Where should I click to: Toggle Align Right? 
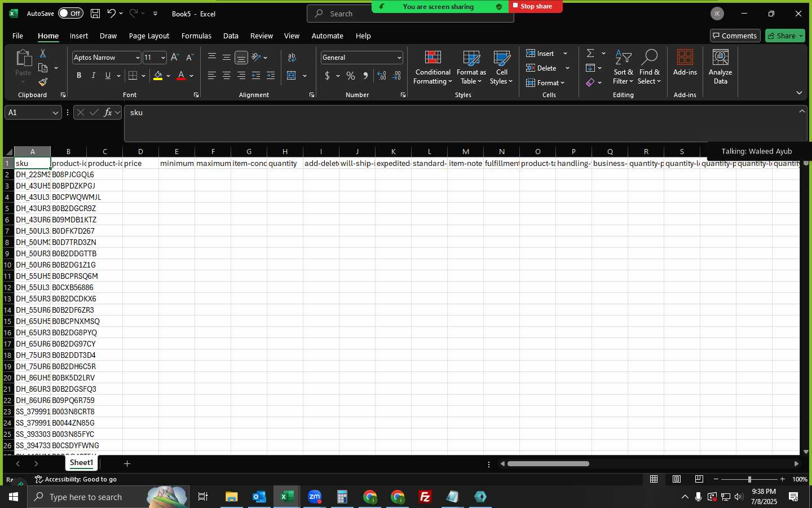[241, 76]
